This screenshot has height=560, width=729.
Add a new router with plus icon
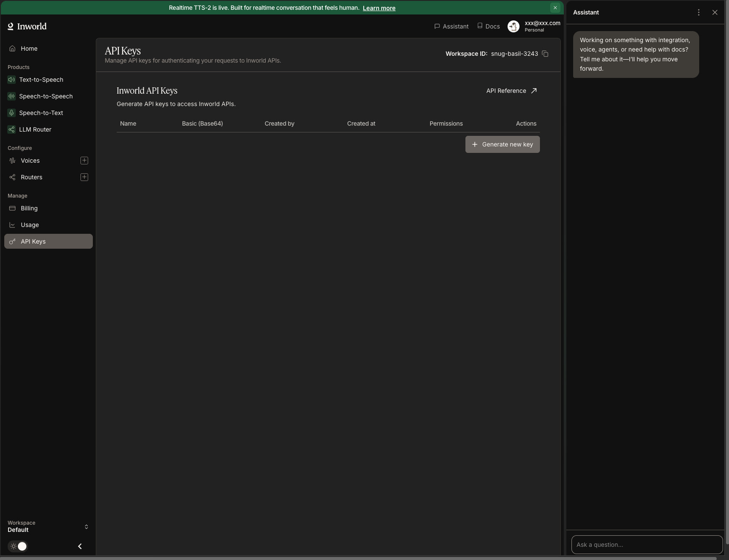[84, 177]
